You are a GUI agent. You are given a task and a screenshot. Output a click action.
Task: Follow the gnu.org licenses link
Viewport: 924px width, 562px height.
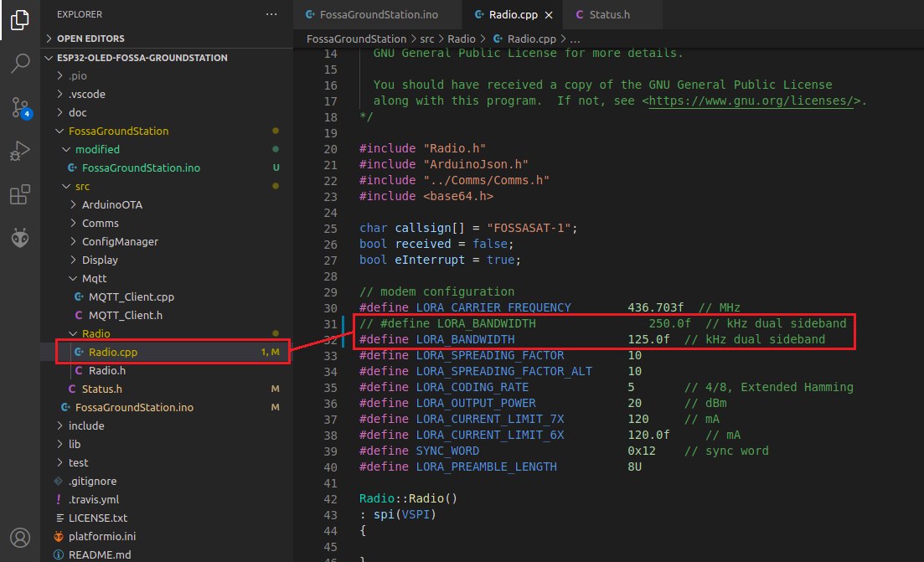coord(754,101)
